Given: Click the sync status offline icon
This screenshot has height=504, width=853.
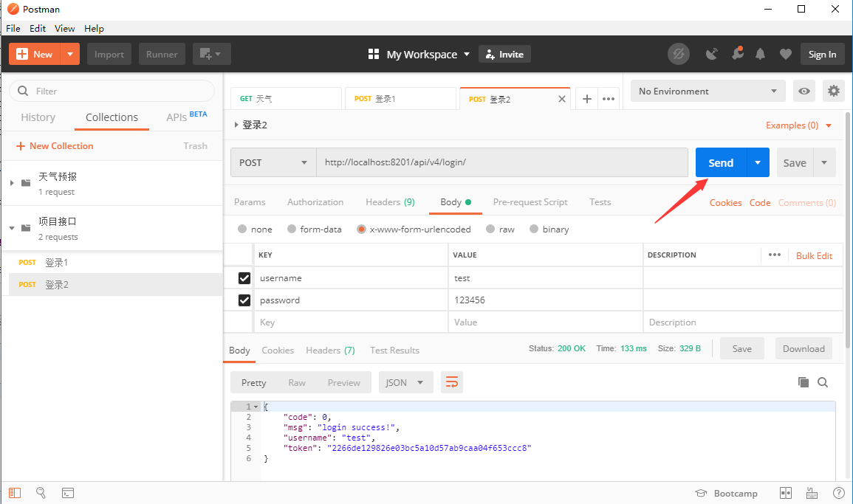Looking at the screenshot, I should click(679, 54).
